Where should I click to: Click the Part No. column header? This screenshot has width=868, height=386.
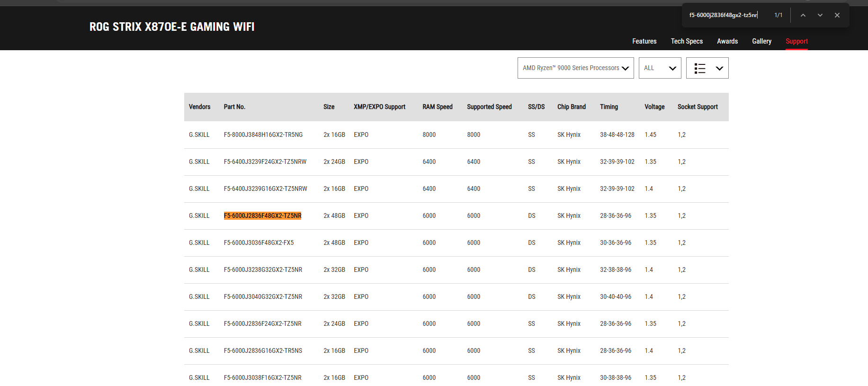click(234, 107)
